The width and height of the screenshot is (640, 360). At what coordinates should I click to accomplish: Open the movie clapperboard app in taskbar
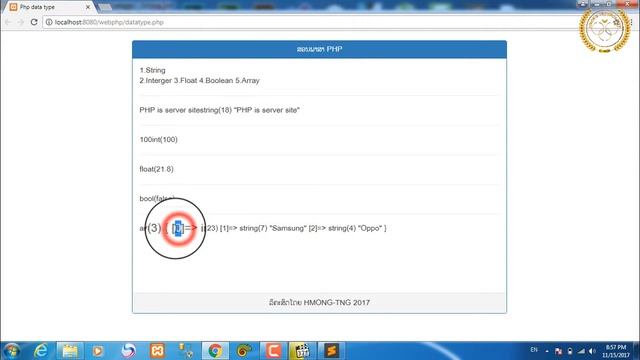[302, 351]
